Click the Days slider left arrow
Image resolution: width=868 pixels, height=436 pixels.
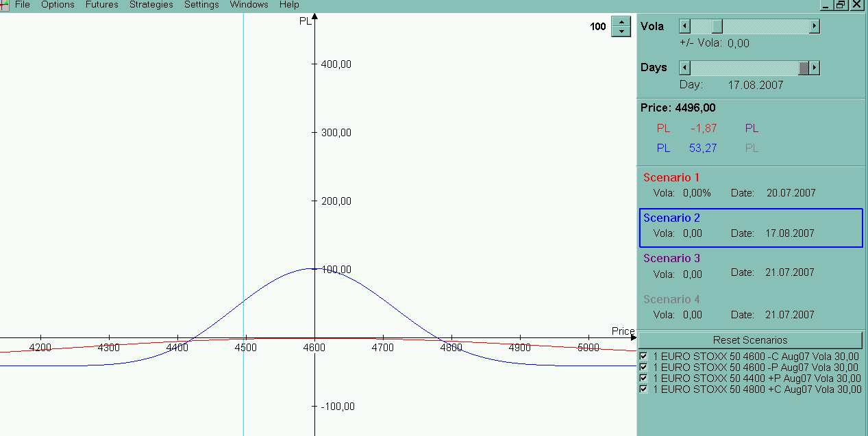coord(684,68)
